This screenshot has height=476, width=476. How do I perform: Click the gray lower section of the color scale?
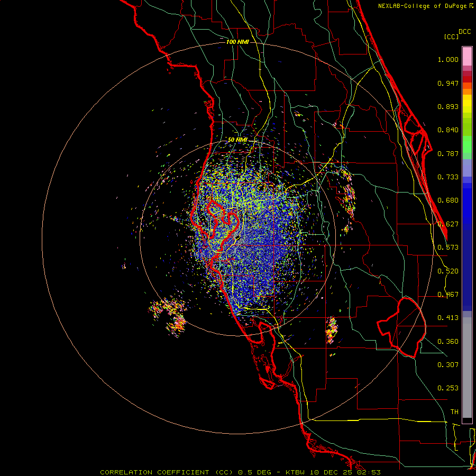pos(467,368)
